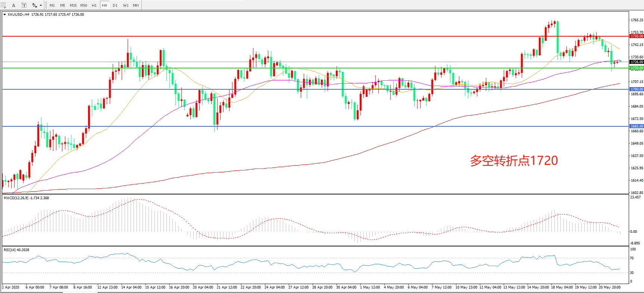Screen dimensions: 644x293
Task: Click the MACD(12,26,9) indicator label
Action: [26, 198]
